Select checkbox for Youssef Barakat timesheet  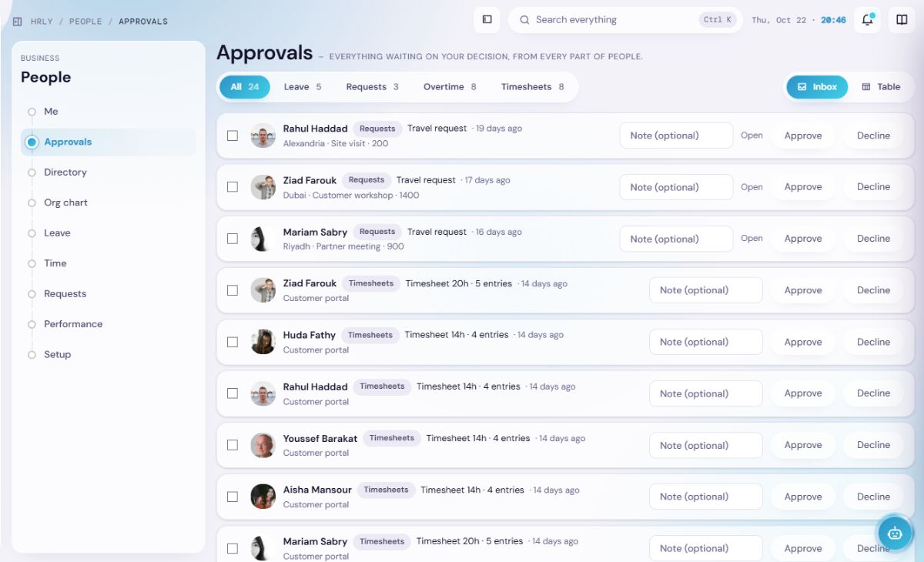(x=233, y=445)
